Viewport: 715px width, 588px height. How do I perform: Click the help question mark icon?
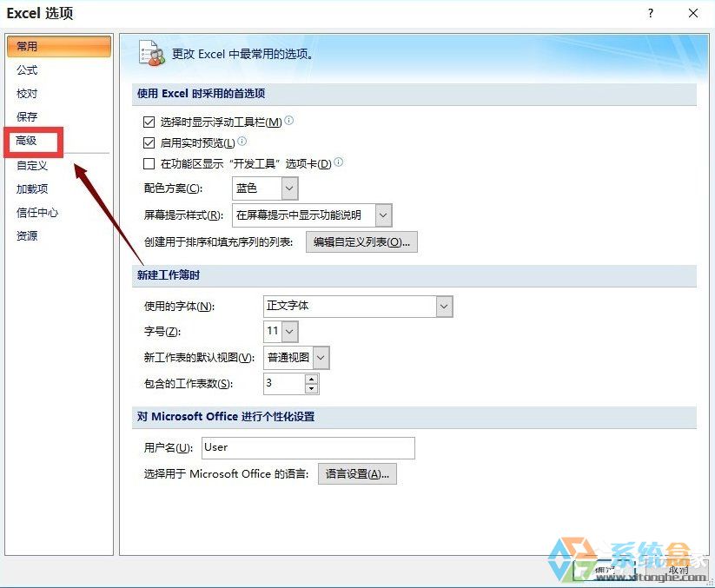coord(649,13)
